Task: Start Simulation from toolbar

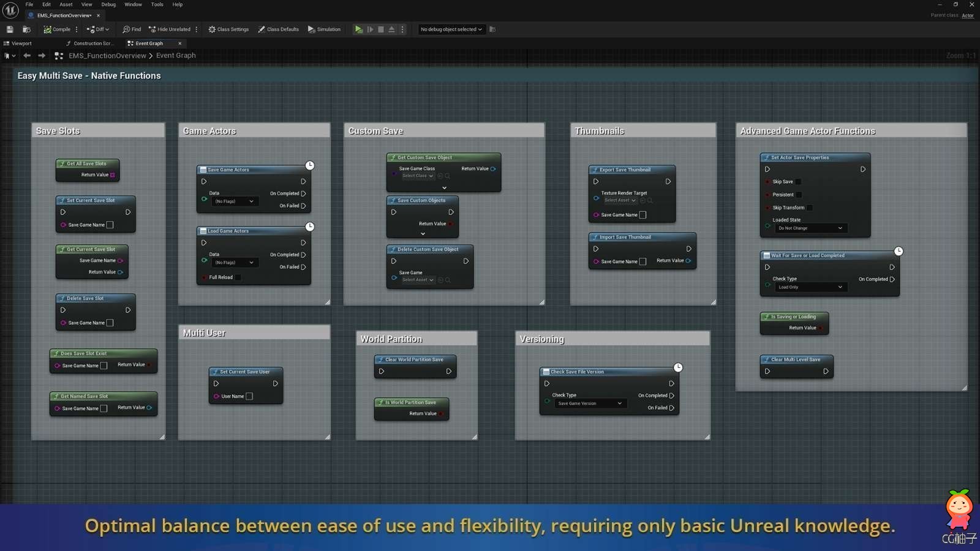Action: click(324, 29)
